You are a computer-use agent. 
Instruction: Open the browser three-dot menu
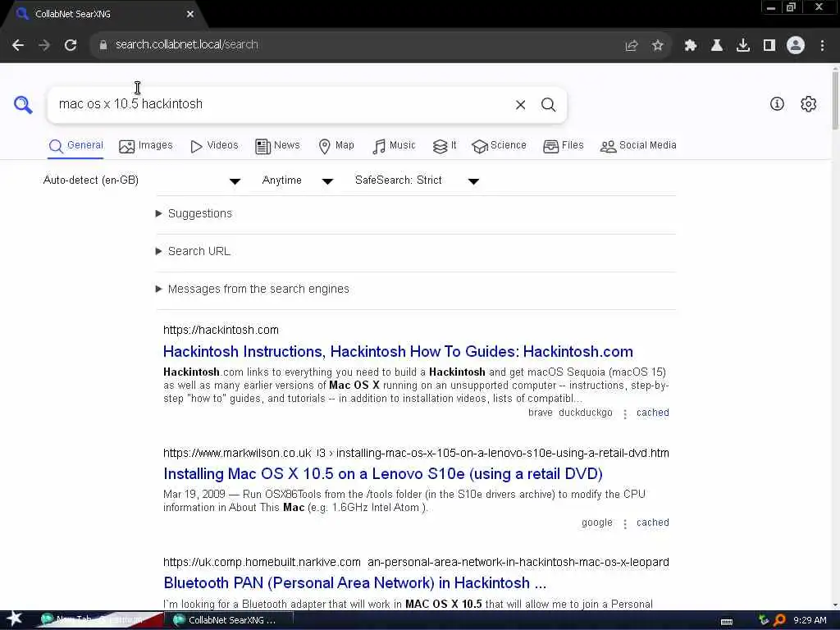822,46
